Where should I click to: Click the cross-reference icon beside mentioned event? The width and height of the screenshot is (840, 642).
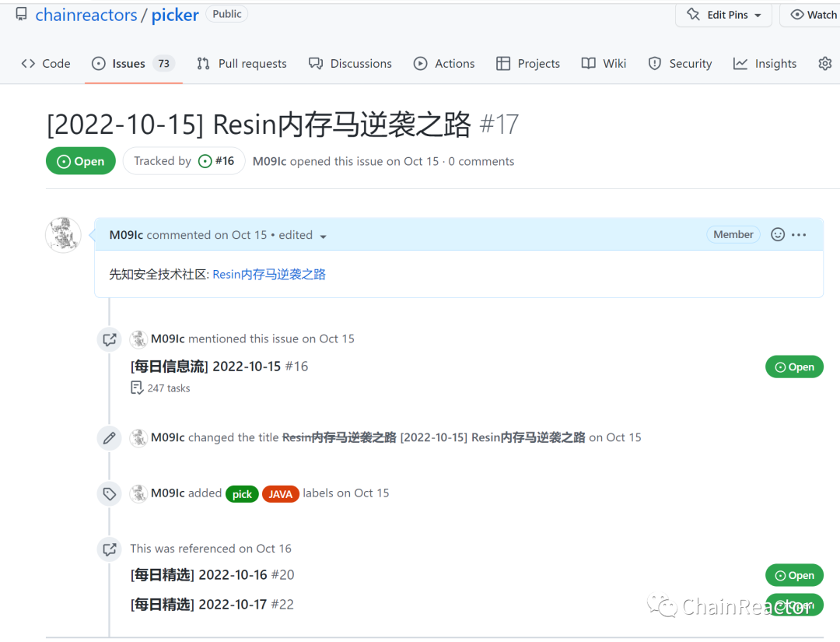110,339
